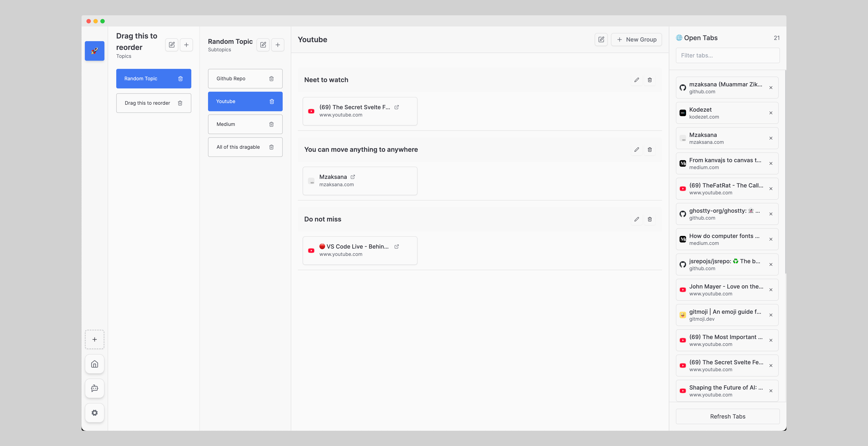Rename You can move anything group

pos(637,150)
